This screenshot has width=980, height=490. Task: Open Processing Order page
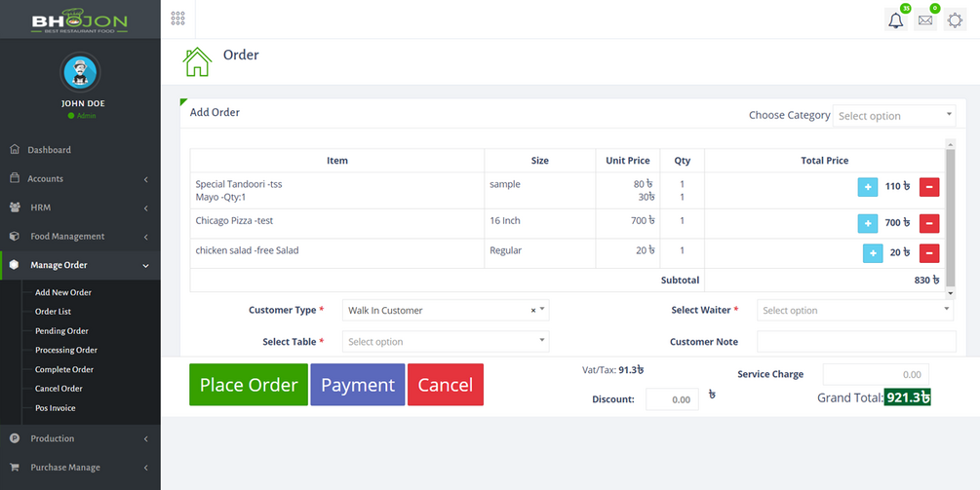pos(66,350)
